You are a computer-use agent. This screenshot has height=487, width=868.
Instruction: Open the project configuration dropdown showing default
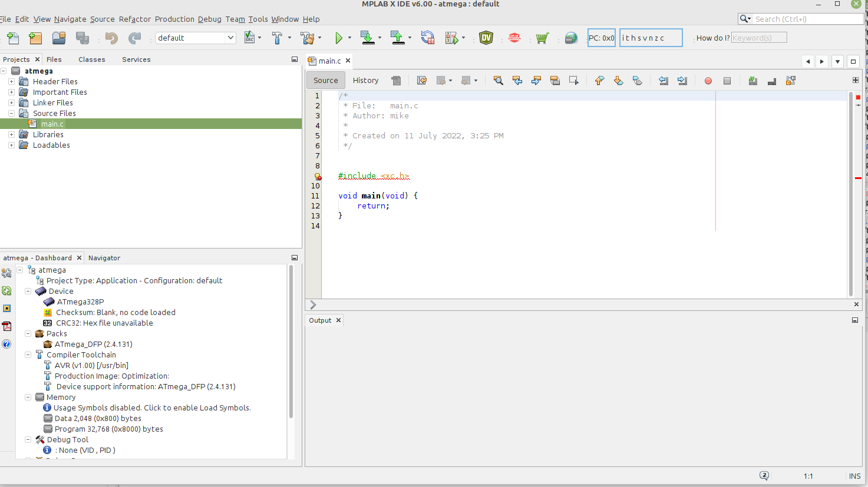(x=196, y=38)
